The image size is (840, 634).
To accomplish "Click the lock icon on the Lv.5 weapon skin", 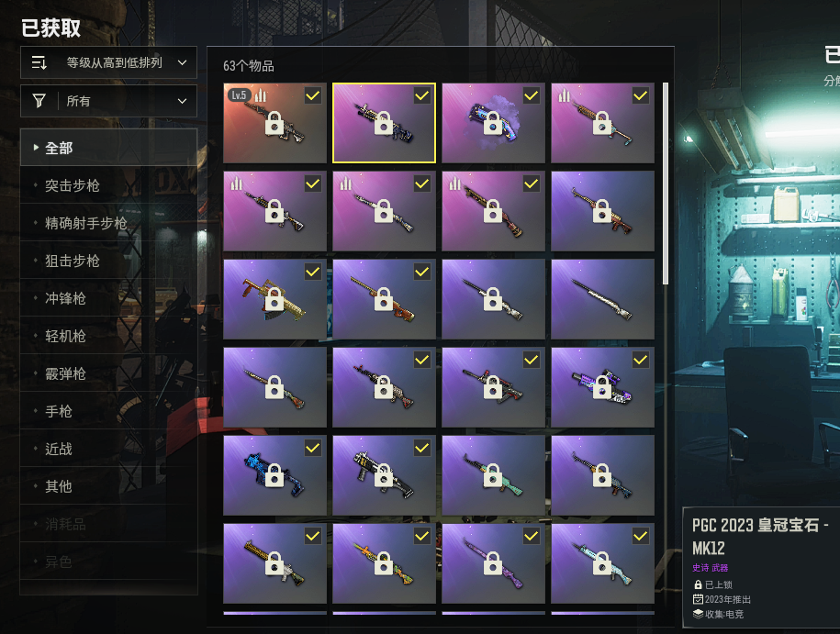I will coord(274,123).
